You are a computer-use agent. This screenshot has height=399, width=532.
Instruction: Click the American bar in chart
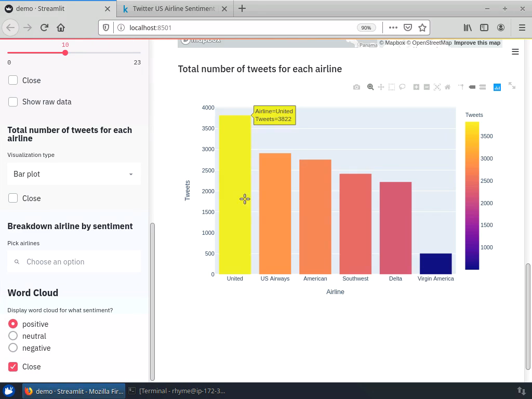pos(315,217)
